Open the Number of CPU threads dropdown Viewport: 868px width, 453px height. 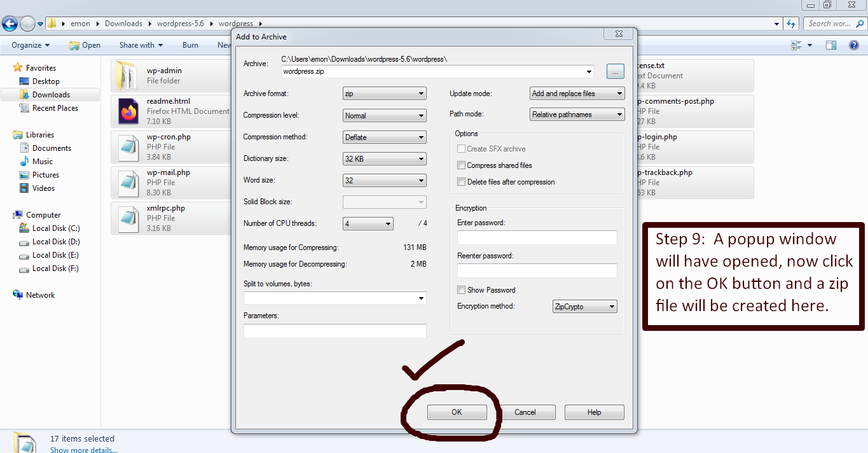click(x=368, y=223)
